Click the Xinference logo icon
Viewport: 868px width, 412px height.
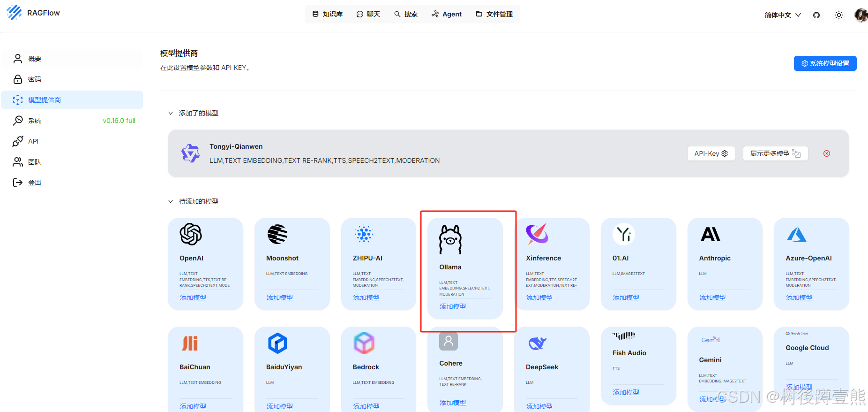pos(537,234)
